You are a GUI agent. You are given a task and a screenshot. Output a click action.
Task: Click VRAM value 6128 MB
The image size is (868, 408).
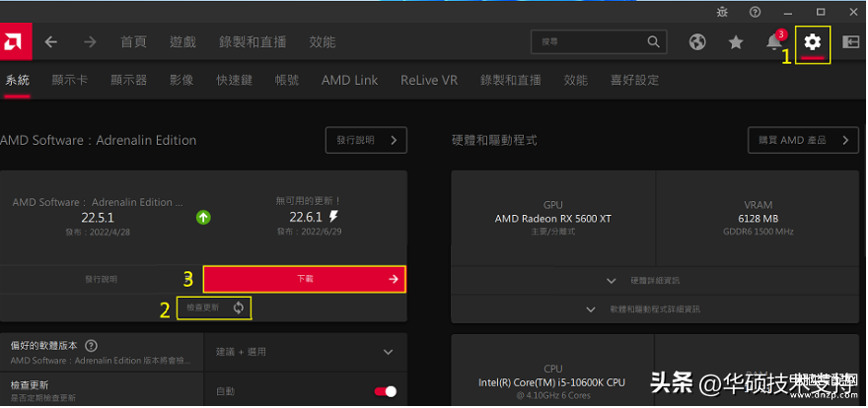pyautogui.click(x=758, y=219)
